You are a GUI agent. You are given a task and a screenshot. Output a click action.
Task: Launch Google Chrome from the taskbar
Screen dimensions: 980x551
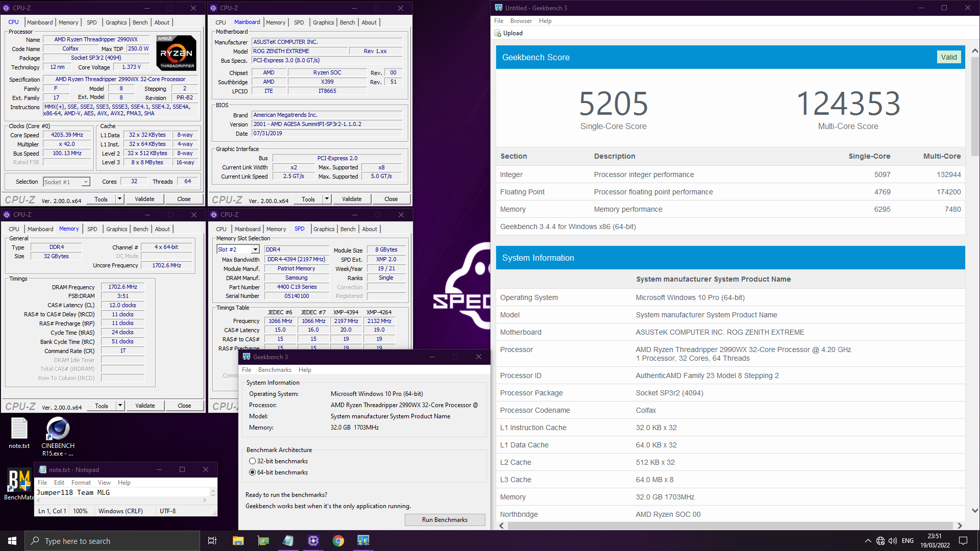[338, 541]
